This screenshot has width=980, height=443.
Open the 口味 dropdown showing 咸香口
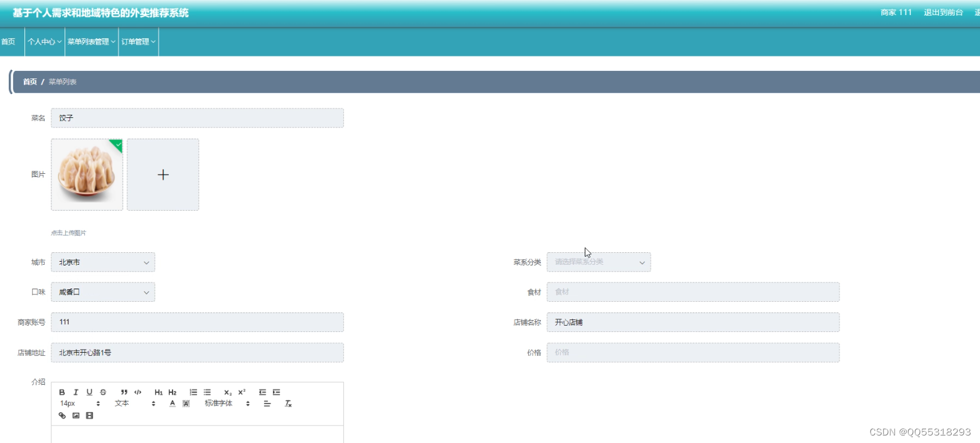(103, 292)
